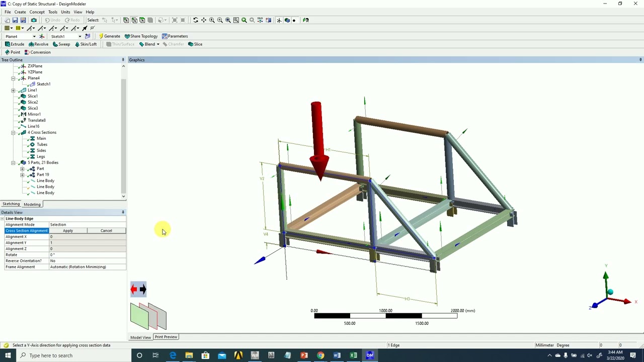Image resolution: width=644 pixels, height=362 pixels.
Task: Open the Units menu
Action: point(65,12)
